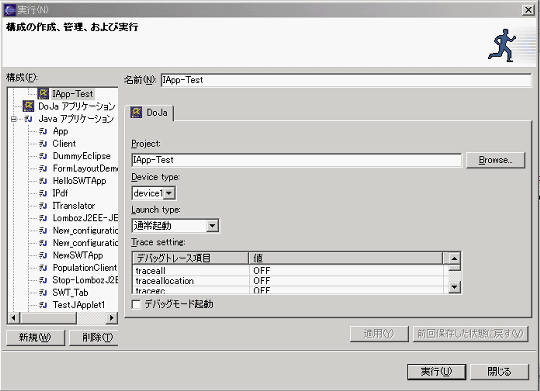Click the 新規 new configuration button
540x391 pixels.
35,337
